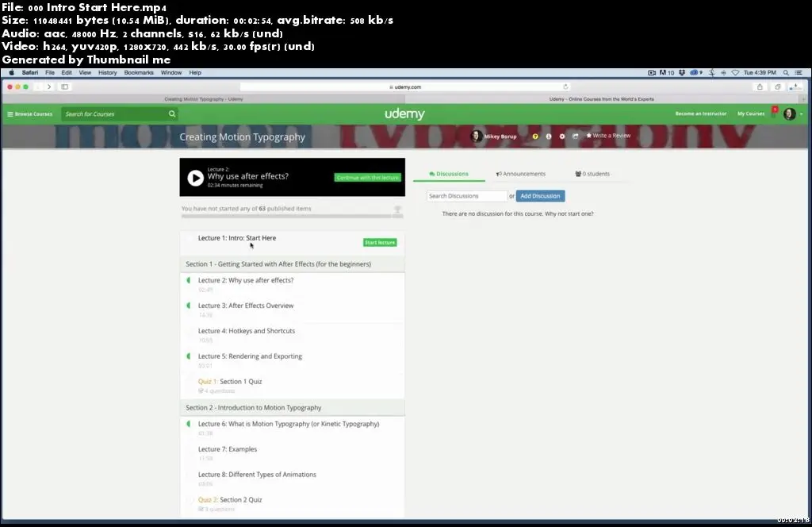Click the green progress marker beside Lecture 5
812x527 pixels.
click(189, 356)
